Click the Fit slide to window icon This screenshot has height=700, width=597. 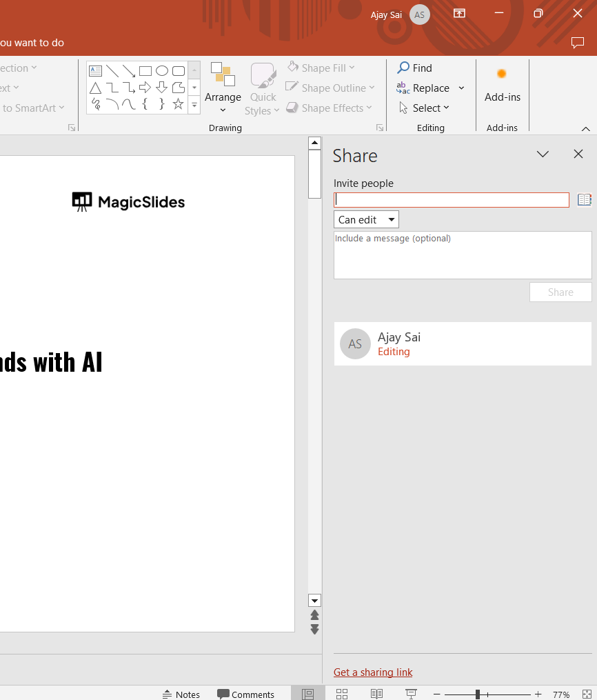tap(587, 694)
